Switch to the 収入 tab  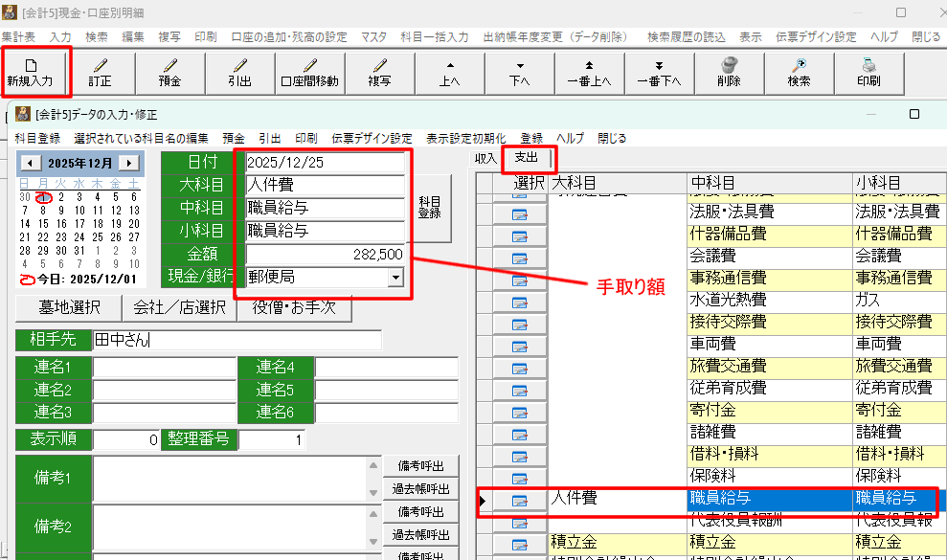485,157
